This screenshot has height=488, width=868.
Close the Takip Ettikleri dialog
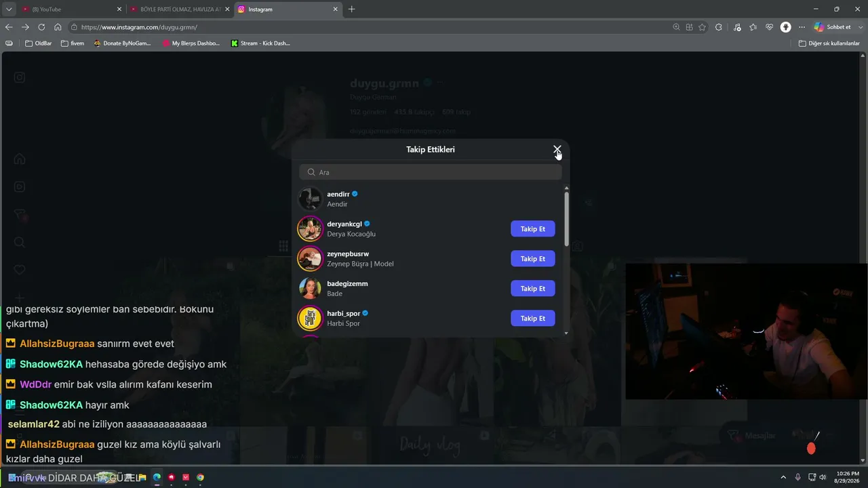(x=557, y=149)
